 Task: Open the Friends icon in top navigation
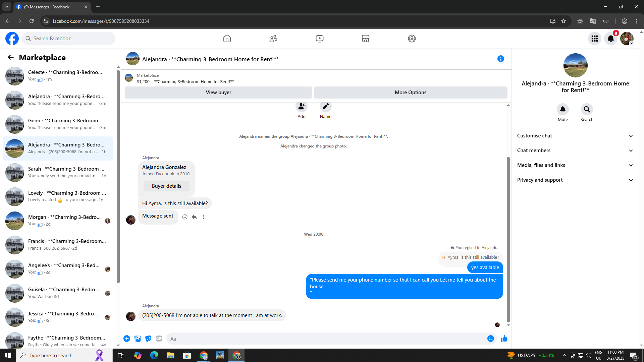coord(273,39)
